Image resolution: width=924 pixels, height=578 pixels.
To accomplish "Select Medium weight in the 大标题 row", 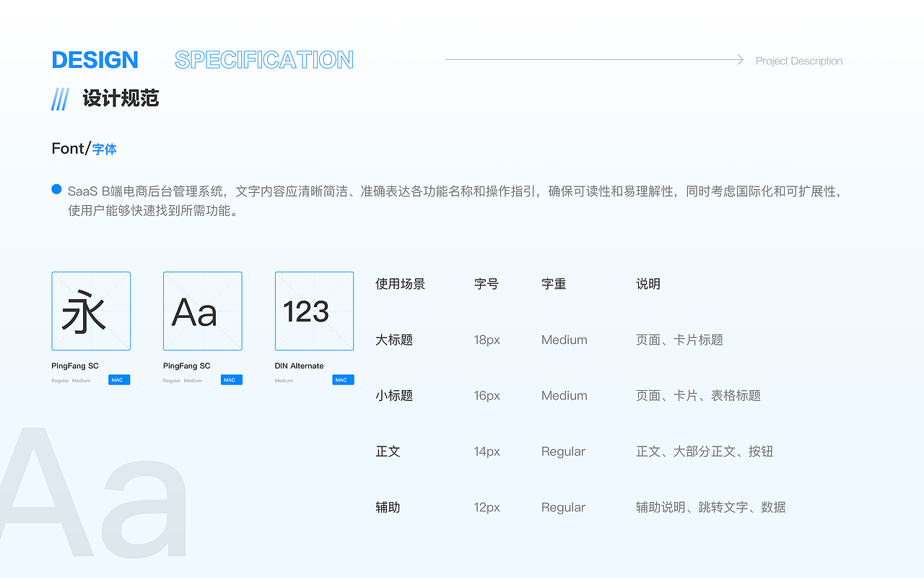I will (x=565, y=340).
